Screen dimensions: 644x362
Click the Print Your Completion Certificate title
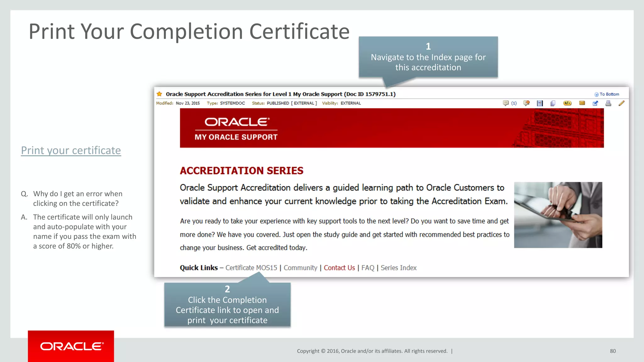(189, 31)
